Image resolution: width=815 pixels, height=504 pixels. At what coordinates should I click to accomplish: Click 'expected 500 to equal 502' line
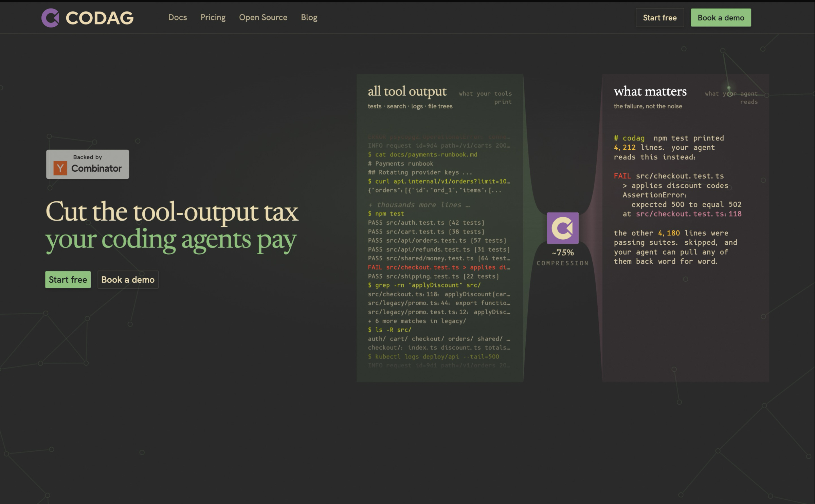tap(686, 205)
